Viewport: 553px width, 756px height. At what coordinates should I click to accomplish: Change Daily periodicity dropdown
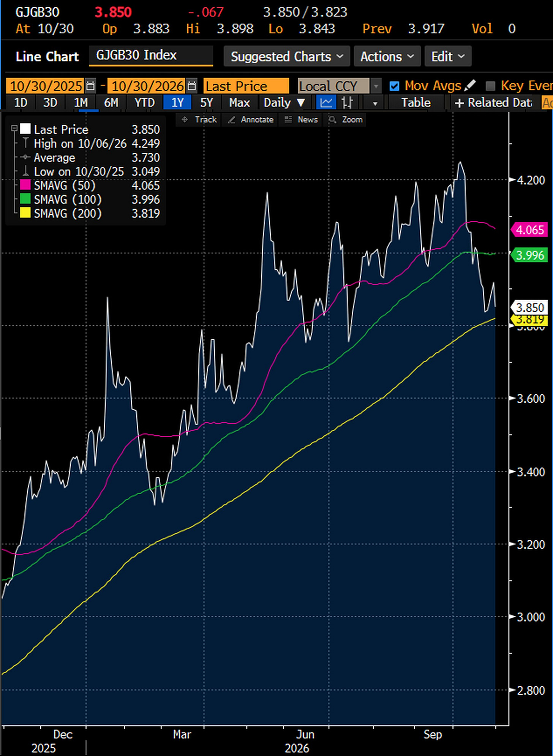[x=284, y=103]
